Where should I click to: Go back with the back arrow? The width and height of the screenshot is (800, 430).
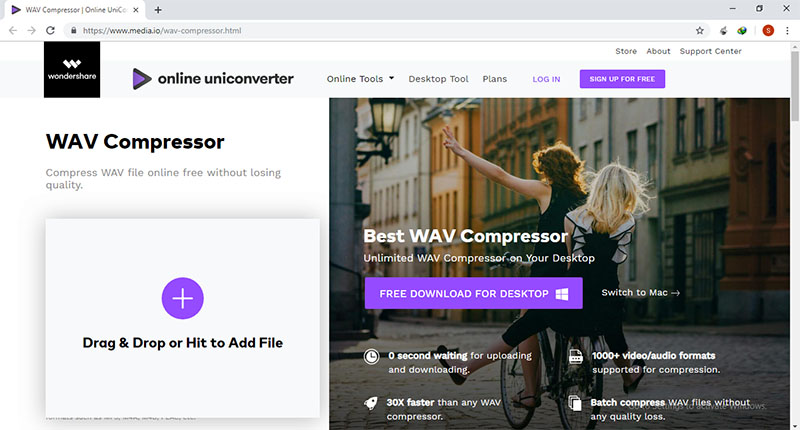(x=13, y=31)
